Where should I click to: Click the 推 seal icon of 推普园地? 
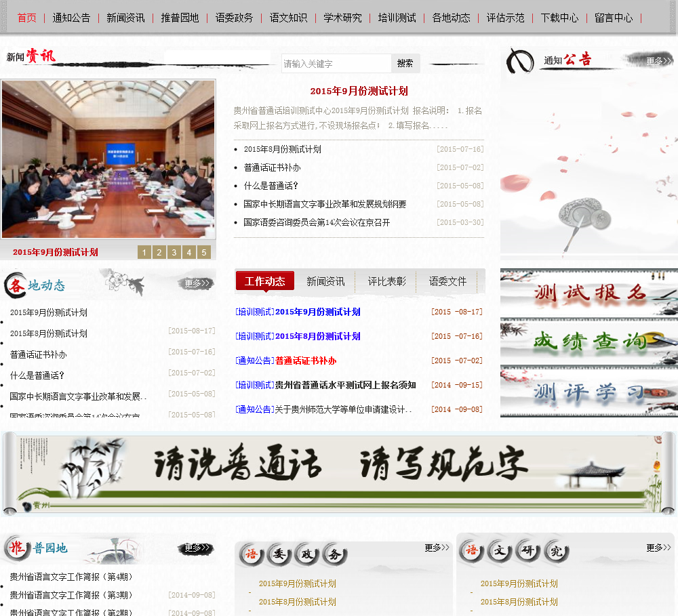pyautogui.click(x=18, y=548)
